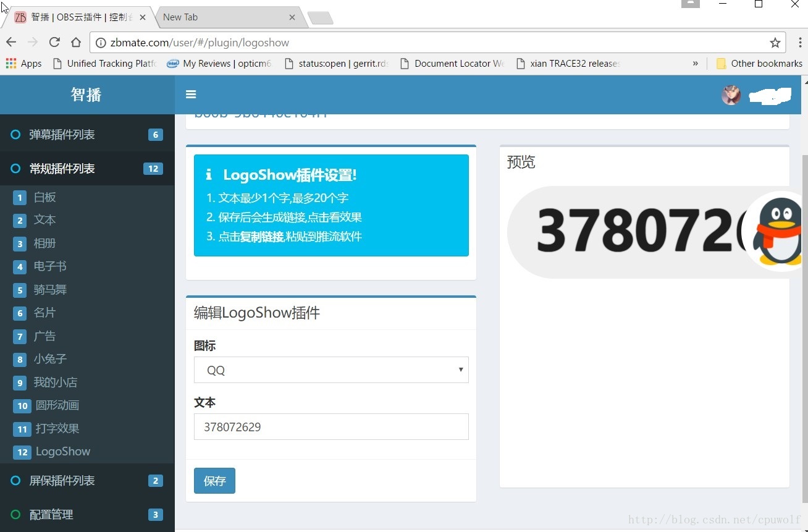Click the browser back arrow
Screen dimensions: 808x532
pos(11,42)
